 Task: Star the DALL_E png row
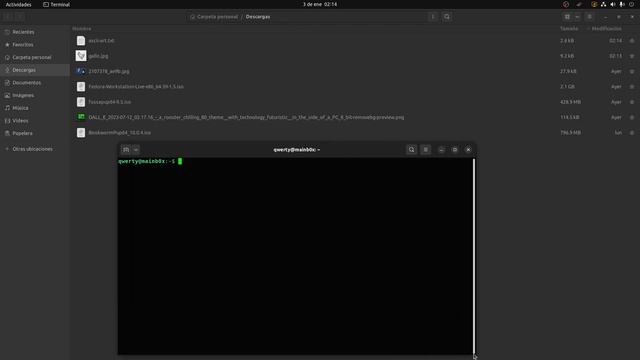[x=632, y=117]
